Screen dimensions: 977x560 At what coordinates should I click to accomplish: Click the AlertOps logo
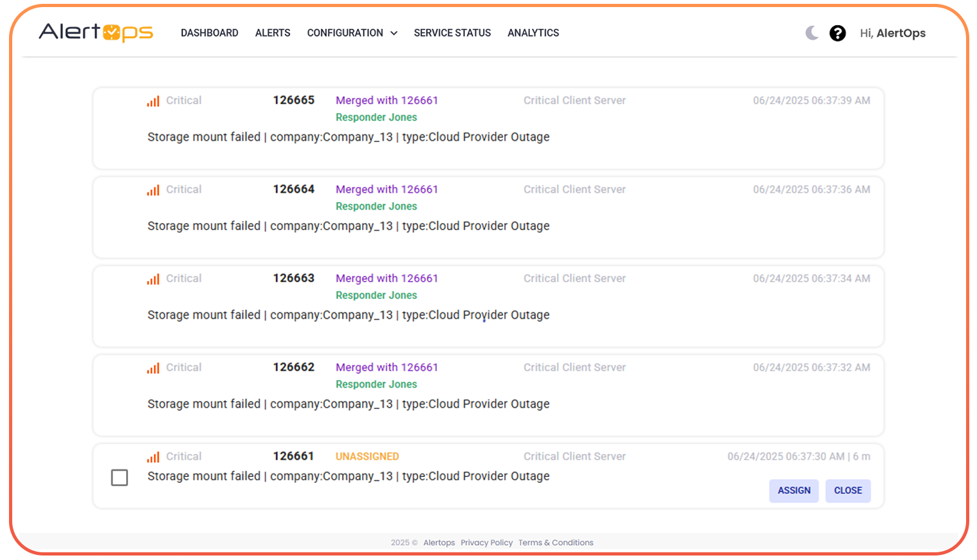(96, 32)
